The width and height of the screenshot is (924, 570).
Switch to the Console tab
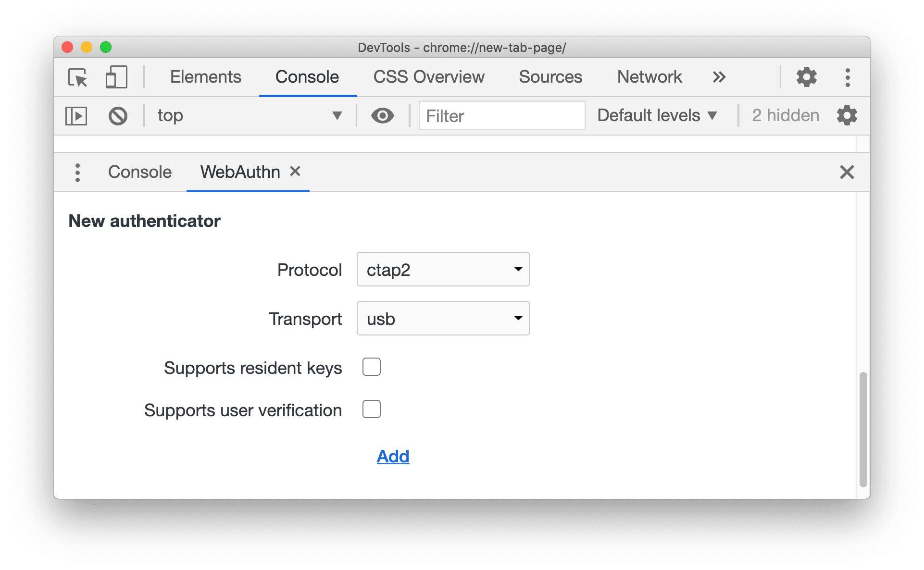click(x=137, y=173)
